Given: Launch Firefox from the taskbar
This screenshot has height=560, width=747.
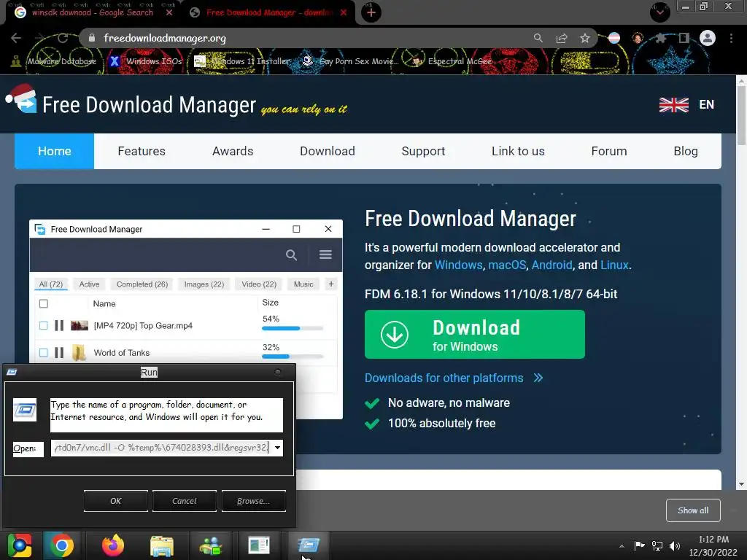Looking at the screenshot, I should coord(113,545).
